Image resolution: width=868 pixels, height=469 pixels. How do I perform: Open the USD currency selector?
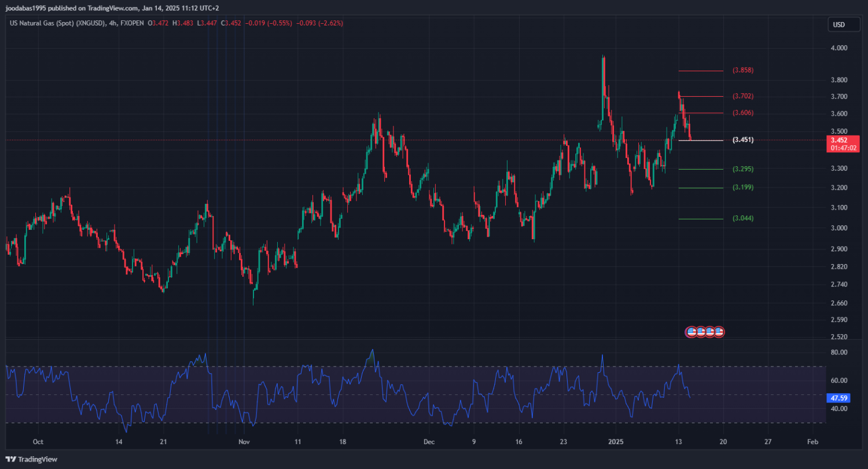coord(838,24)
